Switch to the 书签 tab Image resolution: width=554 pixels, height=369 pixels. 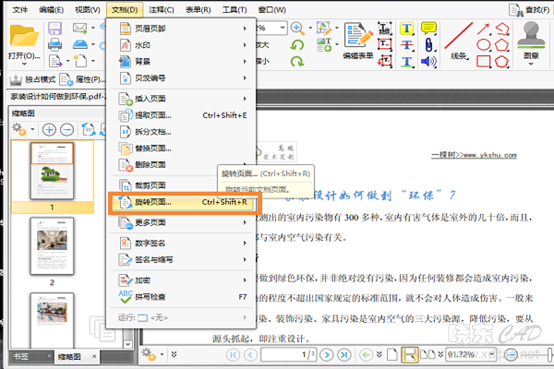[x=20, y=357]
